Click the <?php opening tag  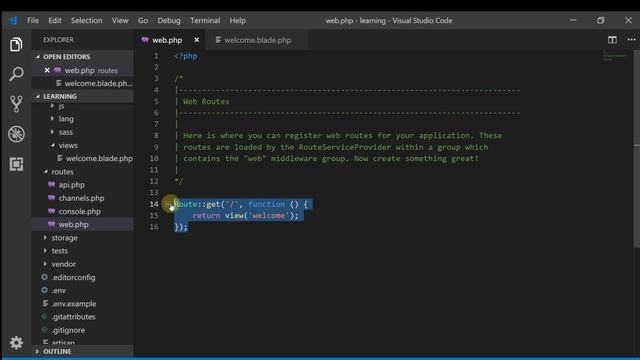pyautogui.click(x=186, y=56)
